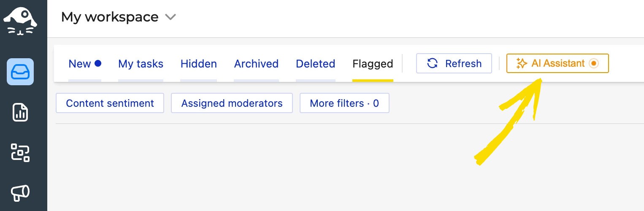Click the cat logo in the sidebar
Image resolution: width=644 pixels, height=211 pixels.
tap(20, 21)
